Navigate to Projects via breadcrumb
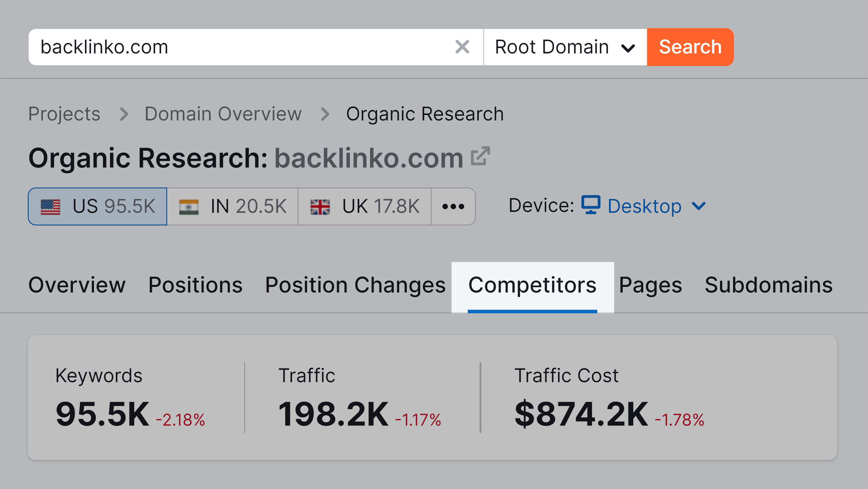This screenshot has width=868, height=489. (64, 114)
